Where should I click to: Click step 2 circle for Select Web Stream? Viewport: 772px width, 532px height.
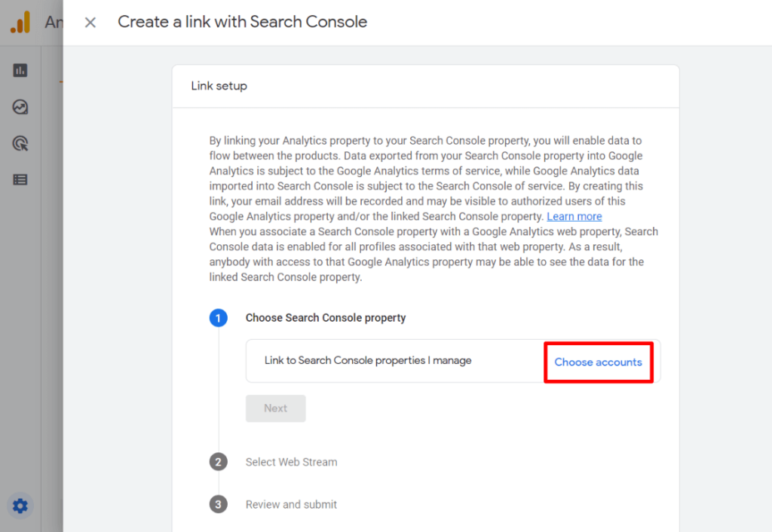[x=219, y=462]
